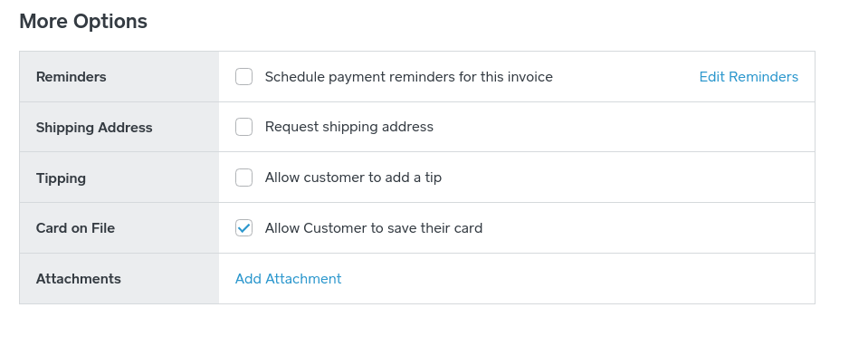This screenshot has width=868, height=346.
Task: Click the Add Attachment link
Action: tap(289, 278)
